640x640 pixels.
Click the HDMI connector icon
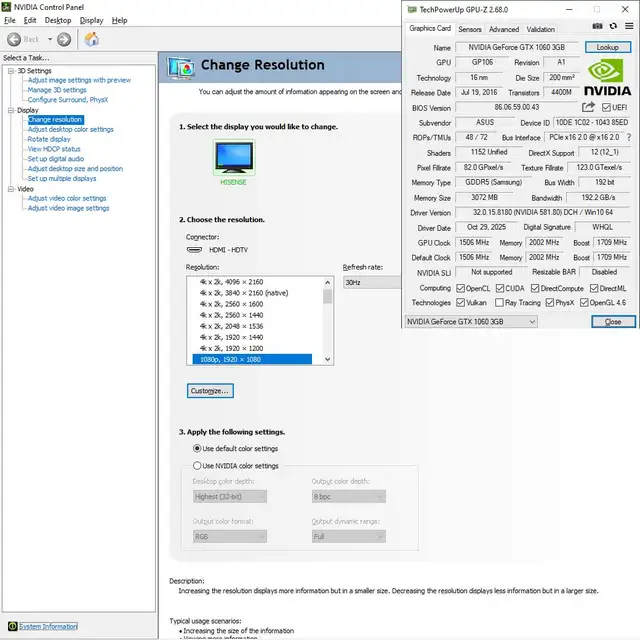[194, 250]
